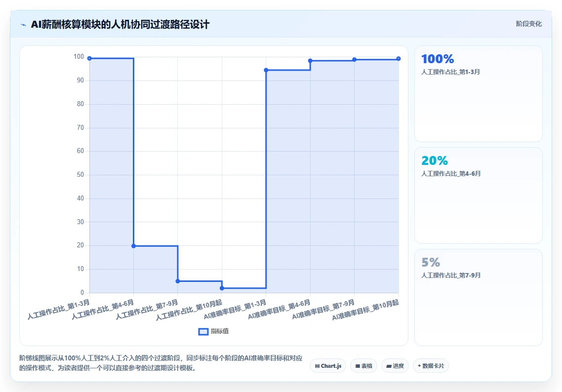
Task: Click the lightning icon beside the title
Action: [24, 25]
